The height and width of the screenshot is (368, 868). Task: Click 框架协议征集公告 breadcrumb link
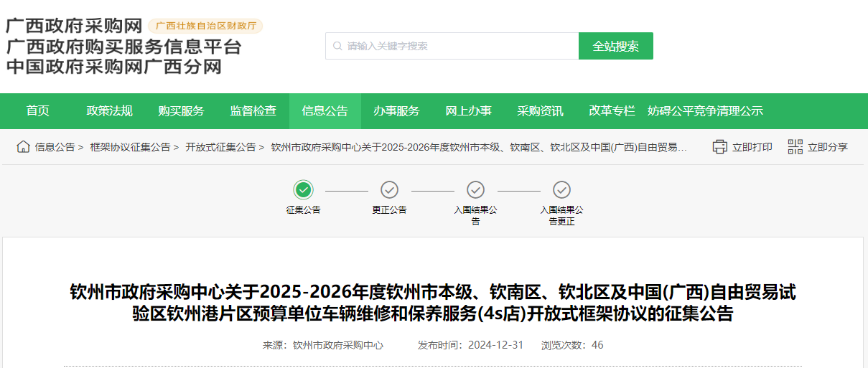point(130,147)
